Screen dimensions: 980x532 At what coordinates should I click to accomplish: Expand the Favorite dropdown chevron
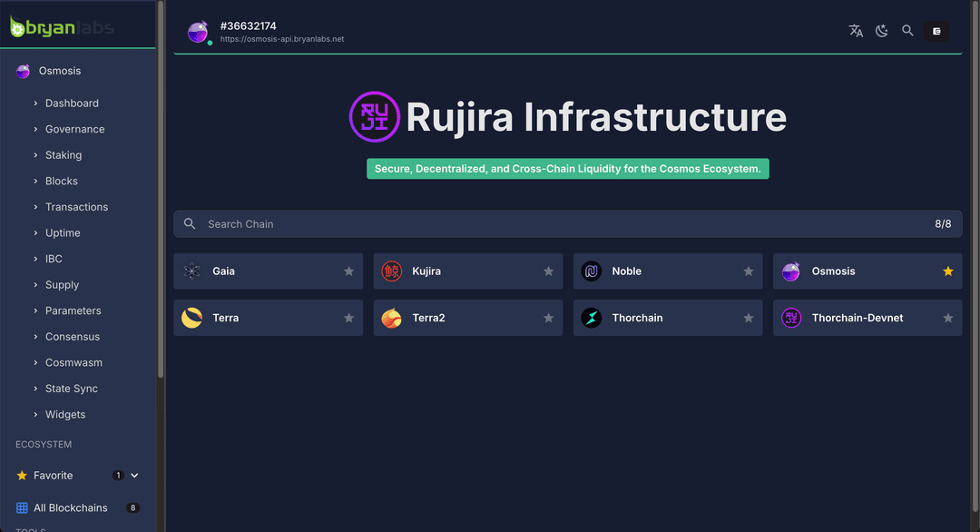pos(134,475)
